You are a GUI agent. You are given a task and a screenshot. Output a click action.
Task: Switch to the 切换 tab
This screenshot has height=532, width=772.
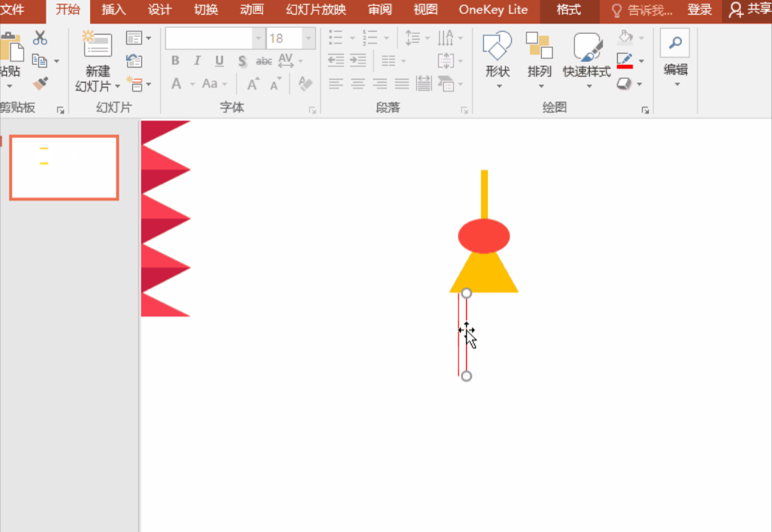pyautogui.click(x=206, y=10)
